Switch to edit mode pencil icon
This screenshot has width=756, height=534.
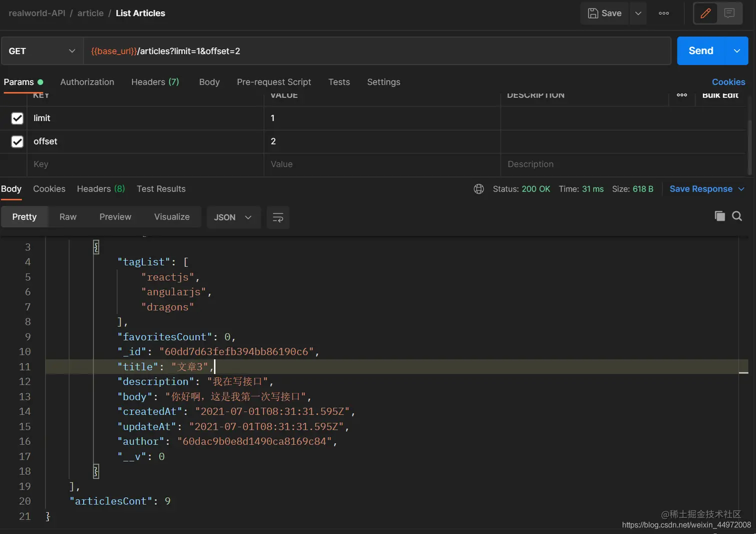705,13
